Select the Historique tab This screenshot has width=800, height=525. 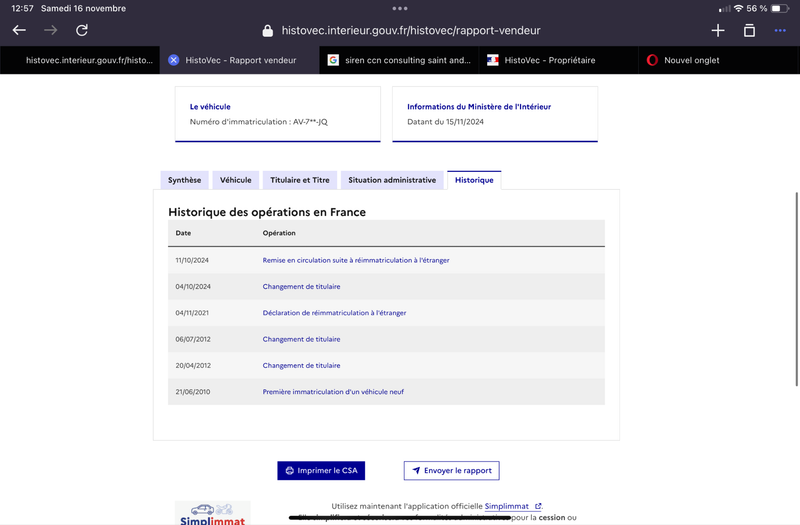474,180
